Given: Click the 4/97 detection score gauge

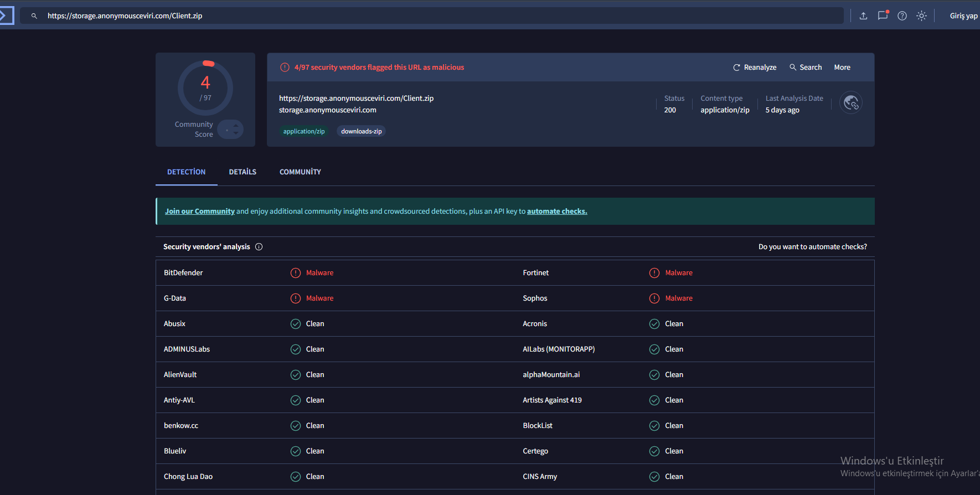Looking at the screenshot, I should pos(205,87).
